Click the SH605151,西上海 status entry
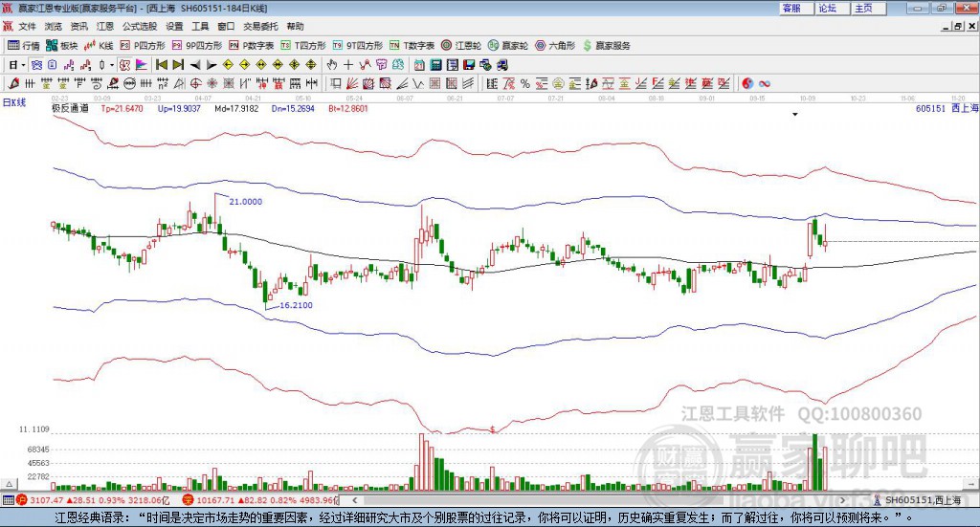 point(916,500)
